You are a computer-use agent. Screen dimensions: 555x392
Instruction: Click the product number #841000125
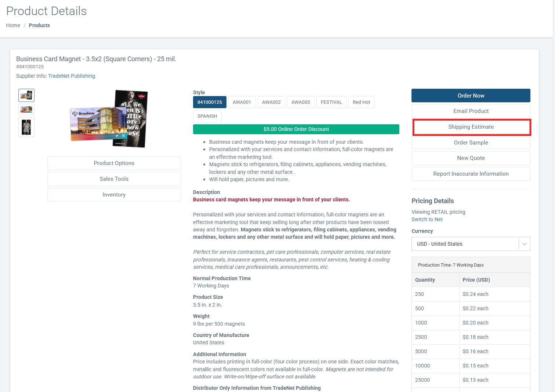[30, 67]
